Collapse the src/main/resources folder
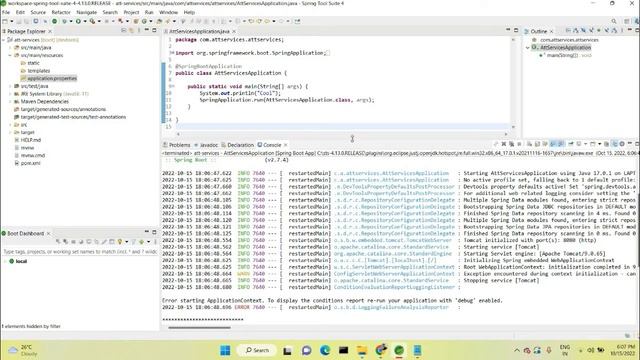The image size is (640, 360). 11,55
